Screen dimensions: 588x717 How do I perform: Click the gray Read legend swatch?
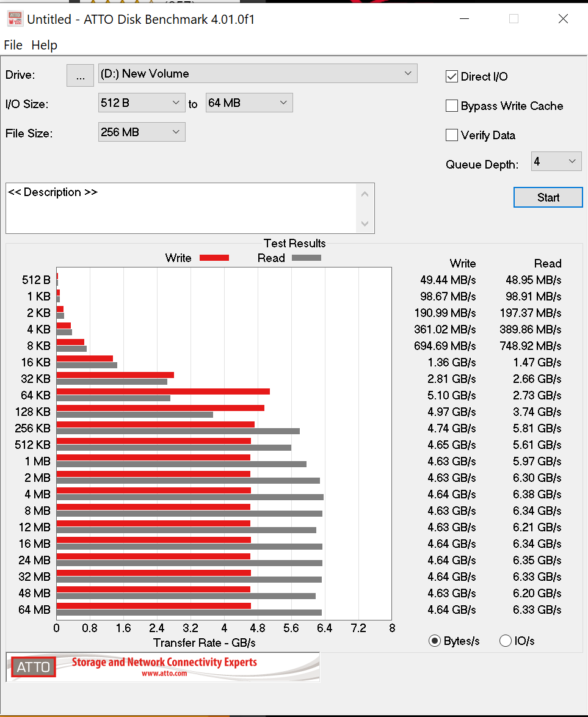tap(307, 258)
